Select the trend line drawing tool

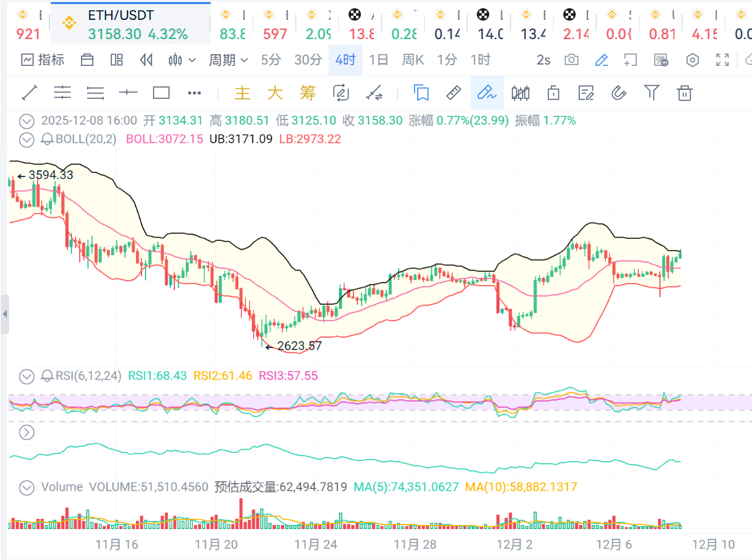point(30,93)
